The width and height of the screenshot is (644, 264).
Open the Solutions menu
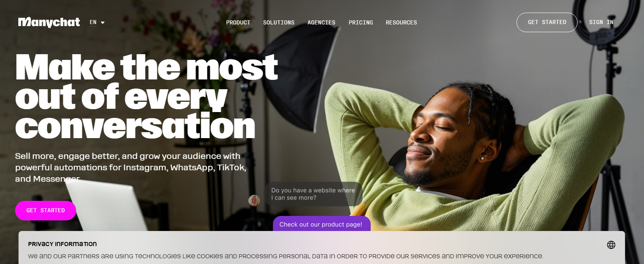[x=279, y=22]
